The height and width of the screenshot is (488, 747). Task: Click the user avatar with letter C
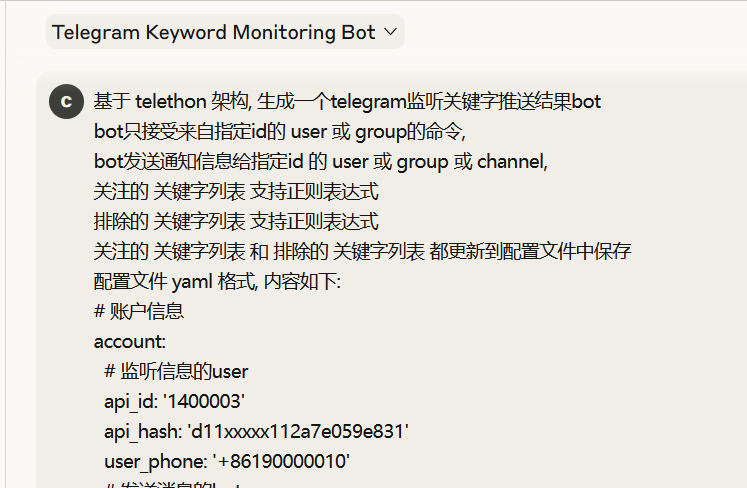click(x=66, y=102)
